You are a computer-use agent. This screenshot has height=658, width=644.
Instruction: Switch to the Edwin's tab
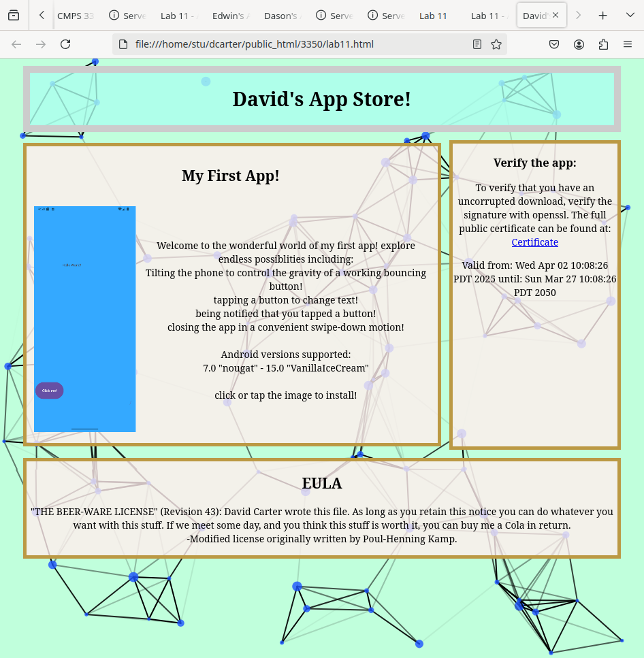coord(231,16)
